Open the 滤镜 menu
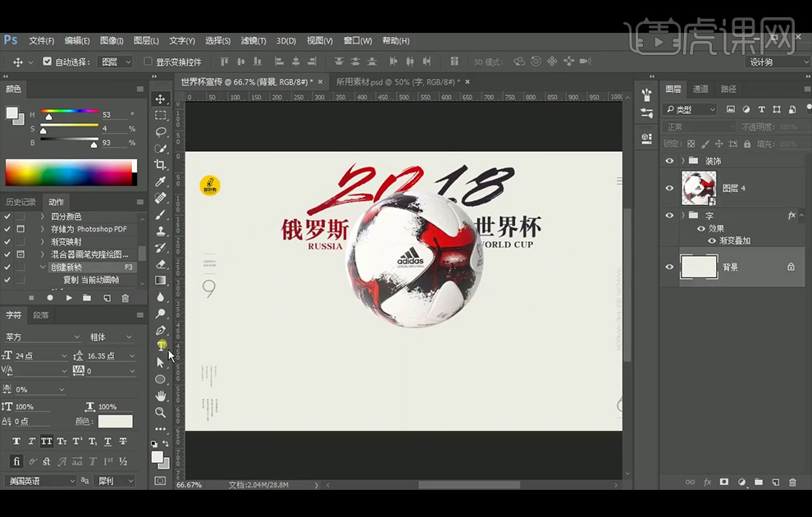 252,40
